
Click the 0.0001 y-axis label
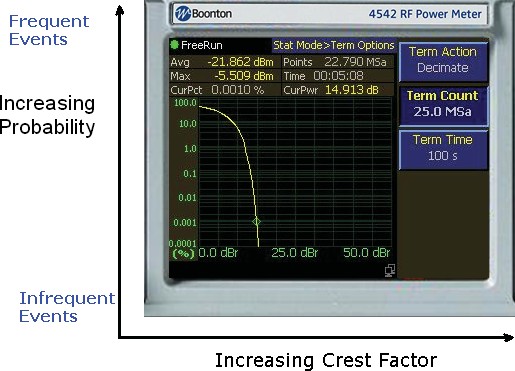point(183,243)
